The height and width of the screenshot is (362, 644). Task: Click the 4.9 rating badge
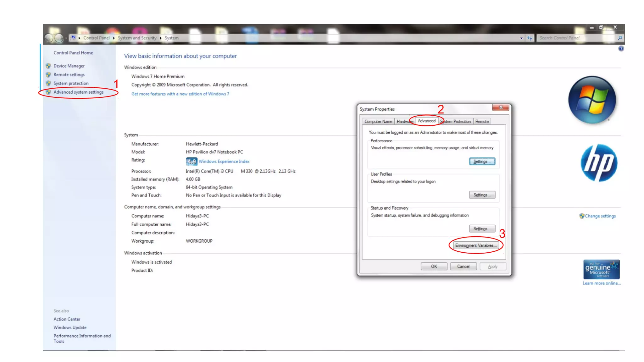191,162
